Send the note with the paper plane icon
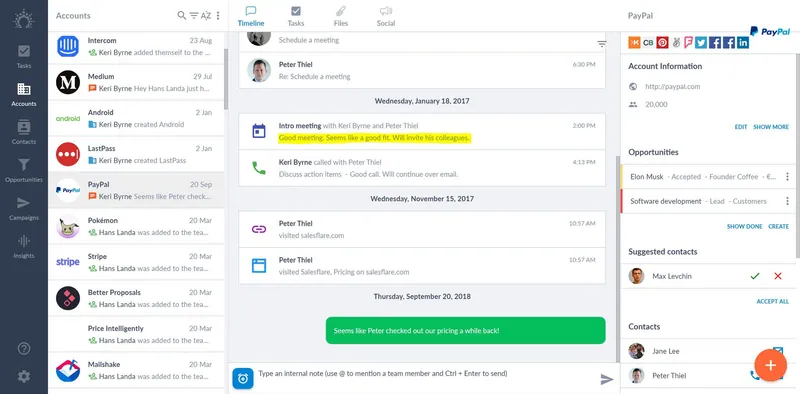Image resolution: width=800 pixels, height=394 pixels. tap(606, 379)
